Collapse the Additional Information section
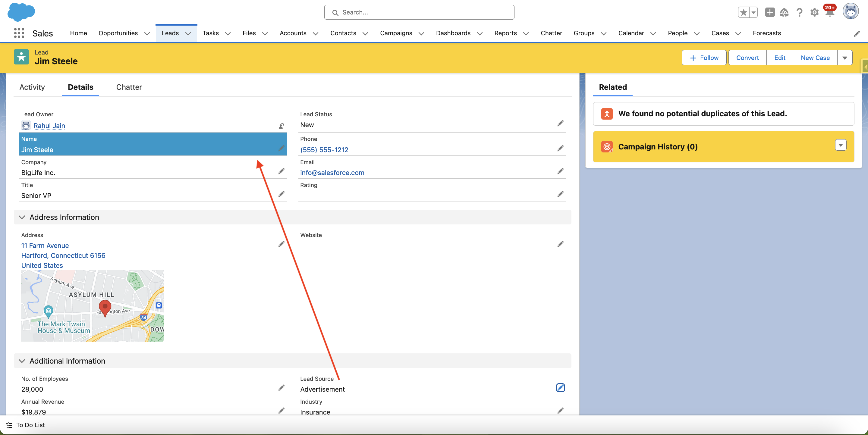 pyautogui.click(x=22, y=361)
